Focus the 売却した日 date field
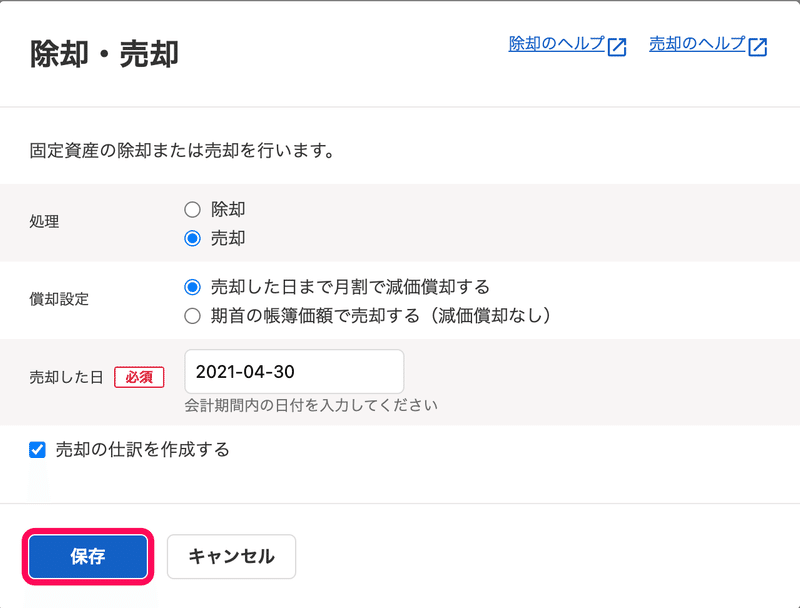 tap(294, 371)
